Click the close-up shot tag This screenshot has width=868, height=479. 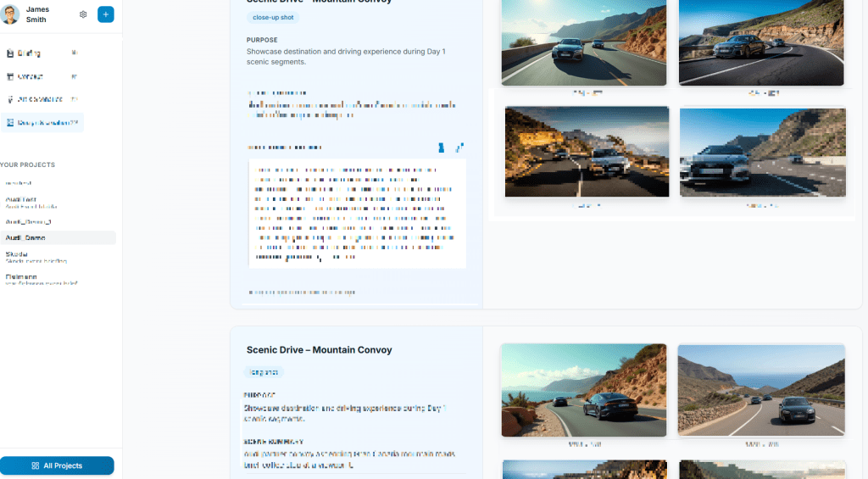[273, 18]
